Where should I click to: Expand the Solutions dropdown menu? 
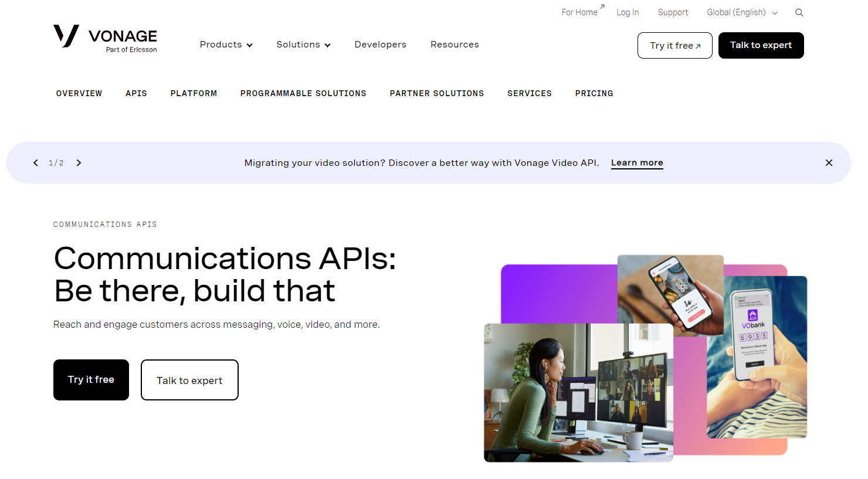tap(303, 45)
